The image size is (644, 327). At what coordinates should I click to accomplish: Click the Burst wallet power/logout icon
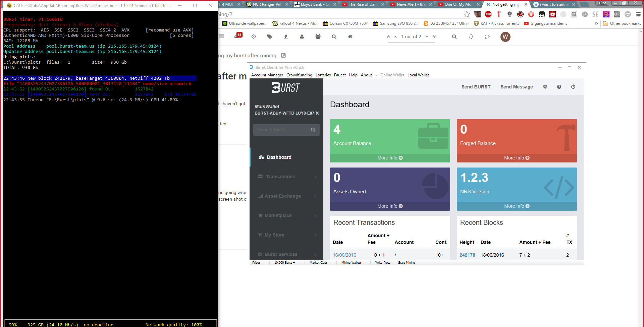[x=573, y=87]
